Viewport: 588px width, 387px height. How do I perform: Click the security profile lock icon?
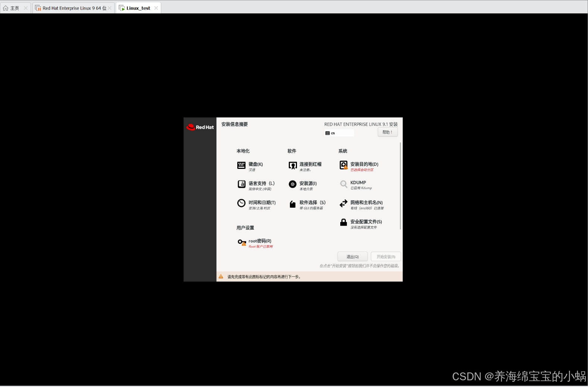coord(344,222)
